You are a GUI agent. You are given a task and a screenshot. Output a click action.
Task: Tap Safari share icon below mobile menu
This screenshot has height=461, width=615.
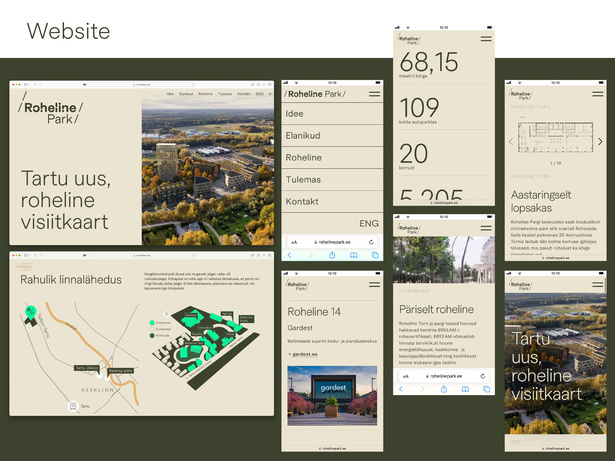pyautogui.click(x=332, y=256)
